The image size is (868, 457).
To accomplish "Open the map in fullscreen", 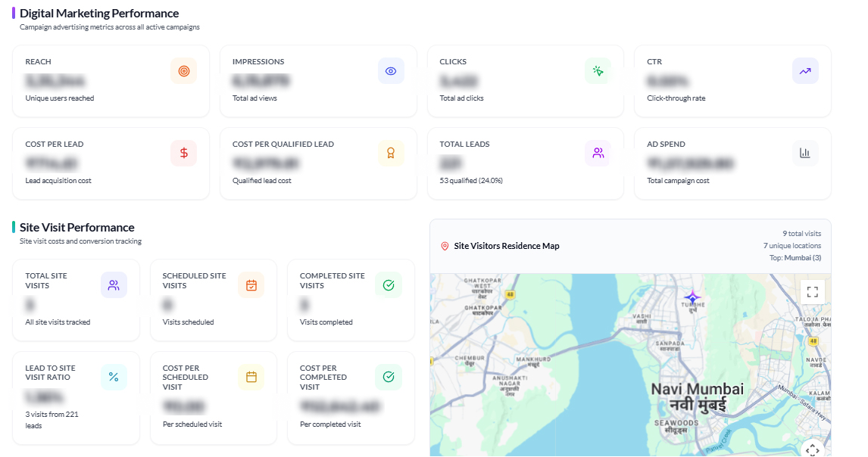I will click(x=813, y=291).
